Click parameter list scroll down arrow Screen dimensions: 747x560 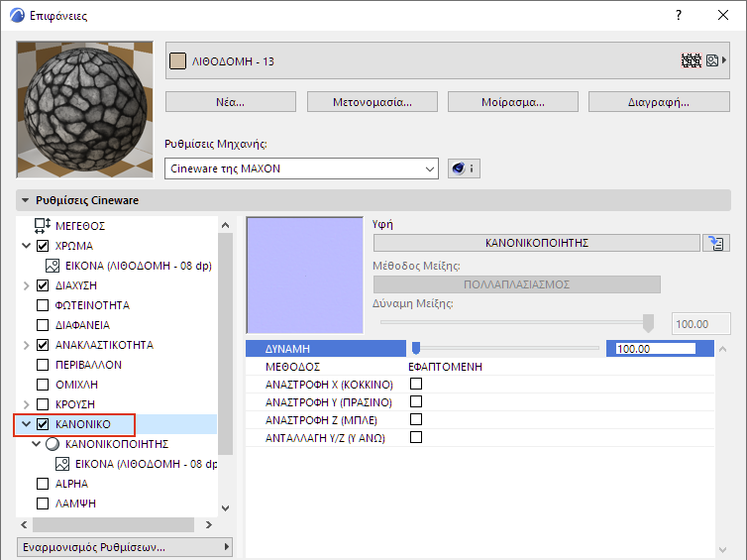point(722,550)
